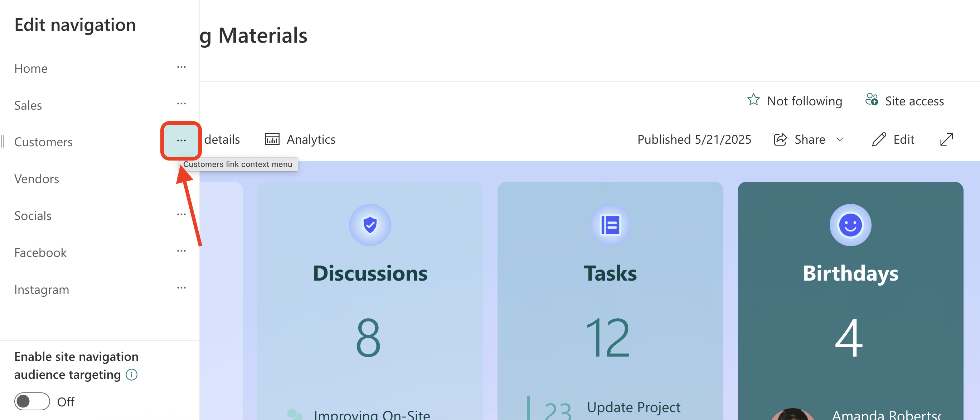Open the Facebook link ellipsis menu

click(x=181, y=251)
